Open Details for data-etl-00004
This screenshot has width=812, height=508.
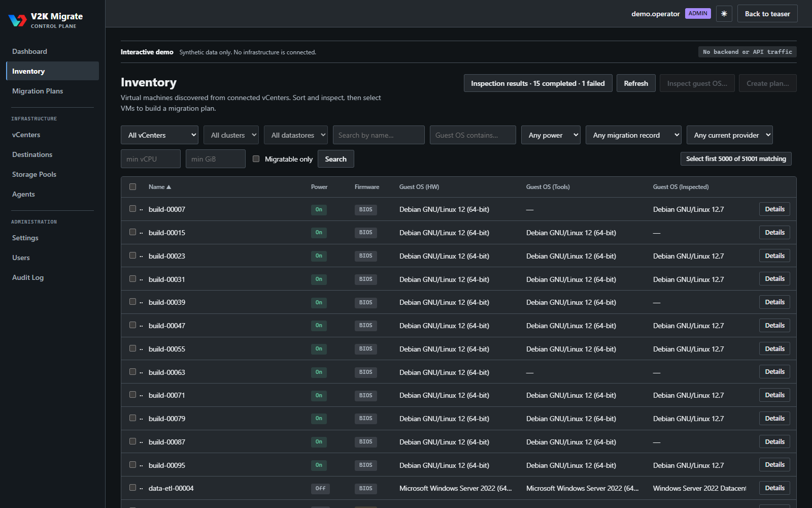(x=774, y=488)
